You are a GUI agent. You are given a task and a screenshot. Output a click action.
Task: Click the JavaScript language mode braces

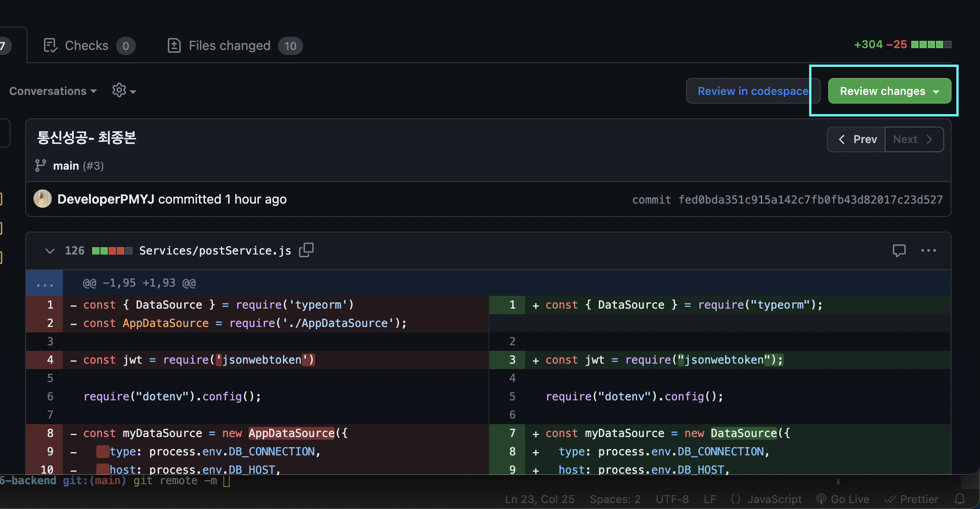pyautogui.click(x=736, y=499)
